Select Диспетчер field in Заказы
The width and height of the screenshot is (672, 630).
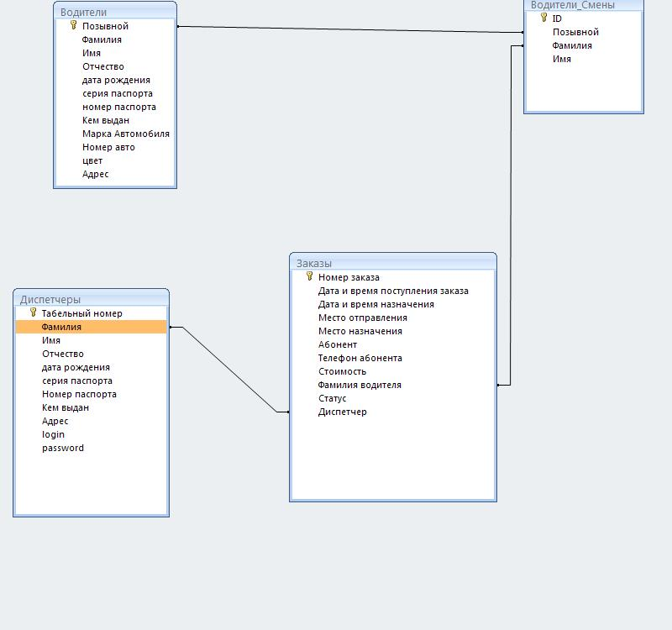[x=342, y=412]
